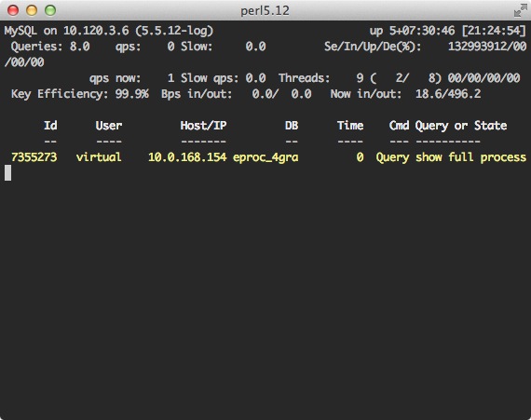Click the DB column header

coord(292,126)
